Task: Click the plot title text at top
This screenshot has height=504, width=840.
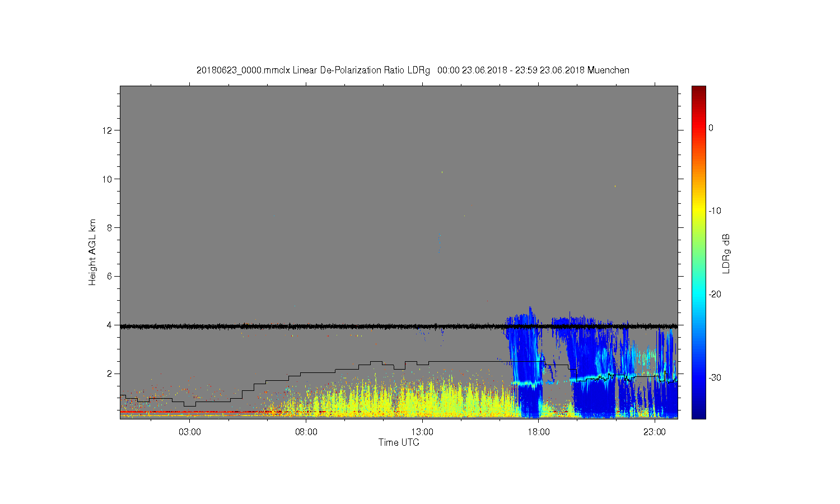Action: (x=413, y=71)
